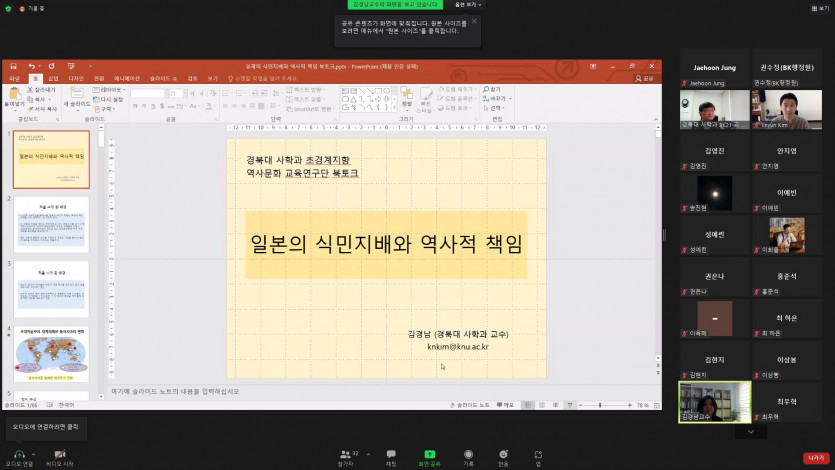The image size is (835, 470).
Task: Toggle the Slide Notes button in status bar
Action: (x=469, y=405)
